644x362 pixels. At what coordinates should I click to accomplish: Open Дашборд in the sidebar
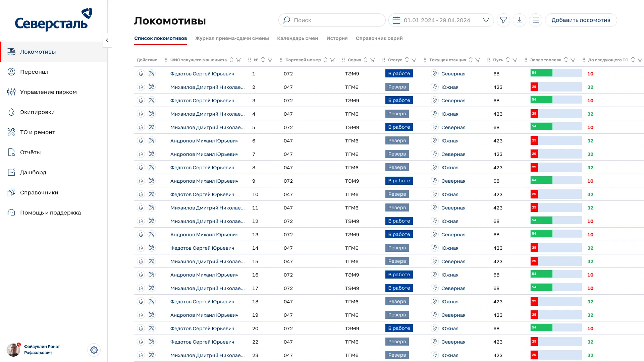pyautogui.click(x=54, y=172)
